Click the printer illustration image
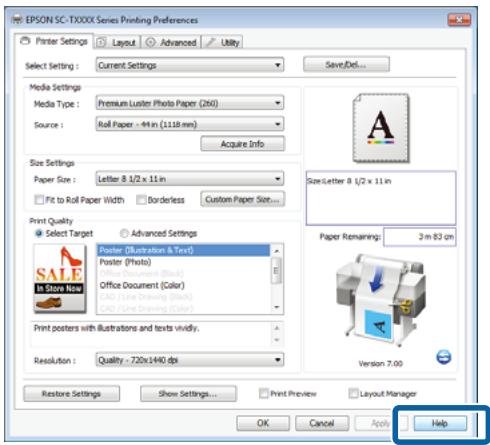This screenshot has width=490, height=445. tap(381, 301)
